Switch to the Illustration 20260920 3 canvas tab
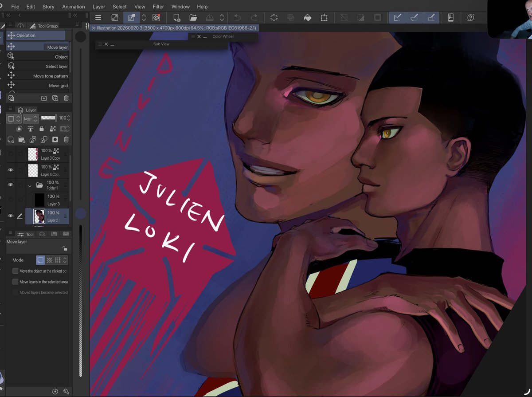 tap(173, 28)
